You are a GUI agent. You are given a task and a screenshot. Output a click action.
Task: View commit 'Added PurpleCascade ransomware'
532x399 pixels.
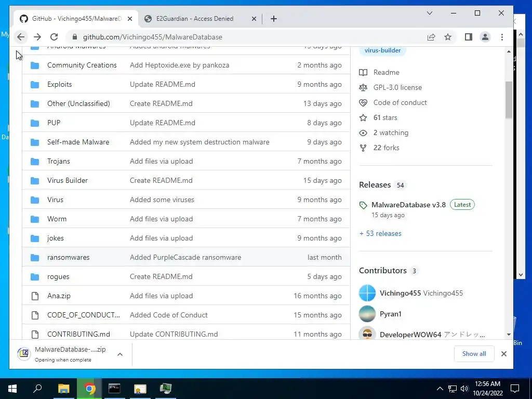[x=185, y=258]
